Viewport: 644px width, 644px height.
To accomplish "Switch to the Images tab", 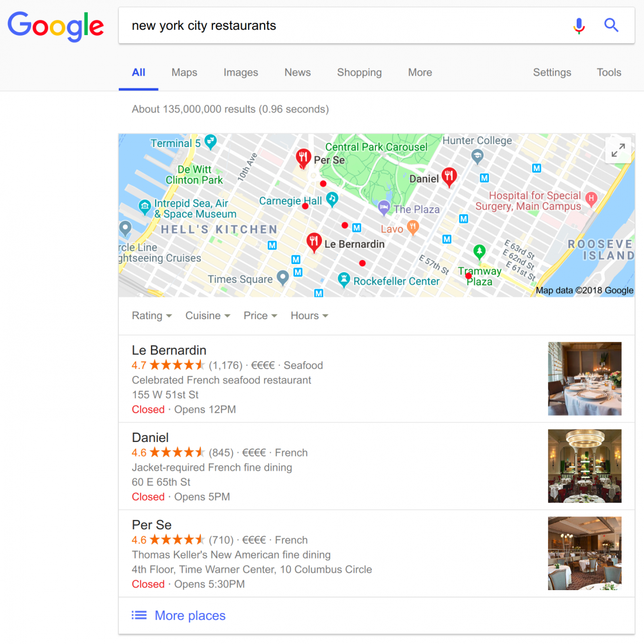I will click(x=241, y=72).
